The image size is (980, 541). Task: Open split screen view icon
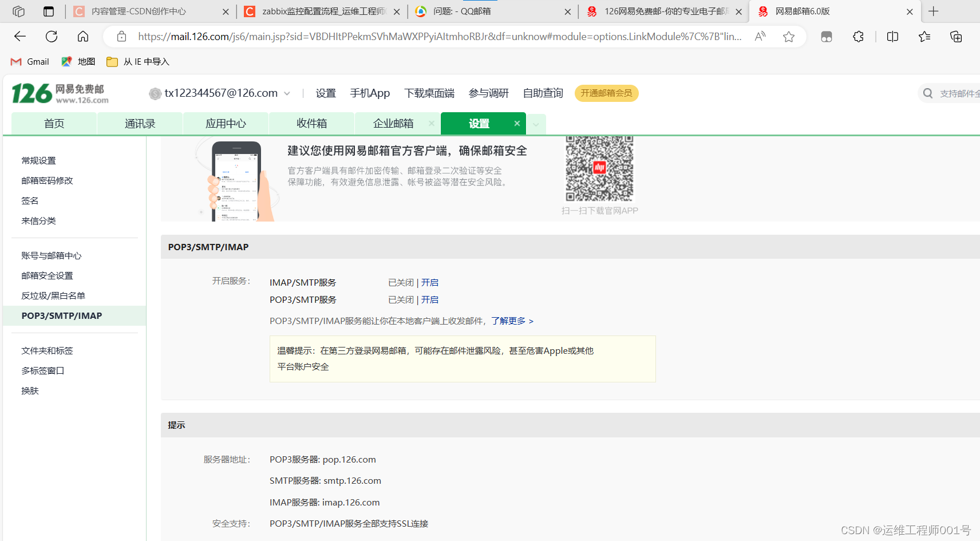(x=892, y=37)
